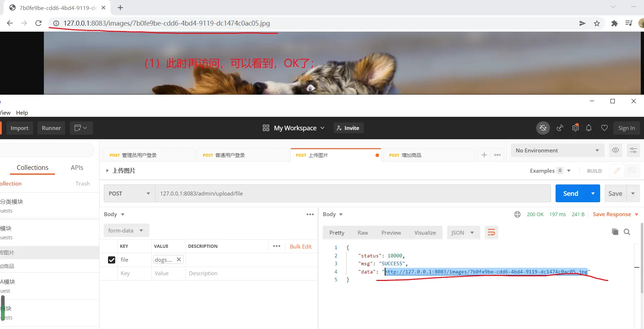Image resolution: width=644 pixels, height=329 pixels.
Task: Click the empty Key input cell
Action: point(134,273)
